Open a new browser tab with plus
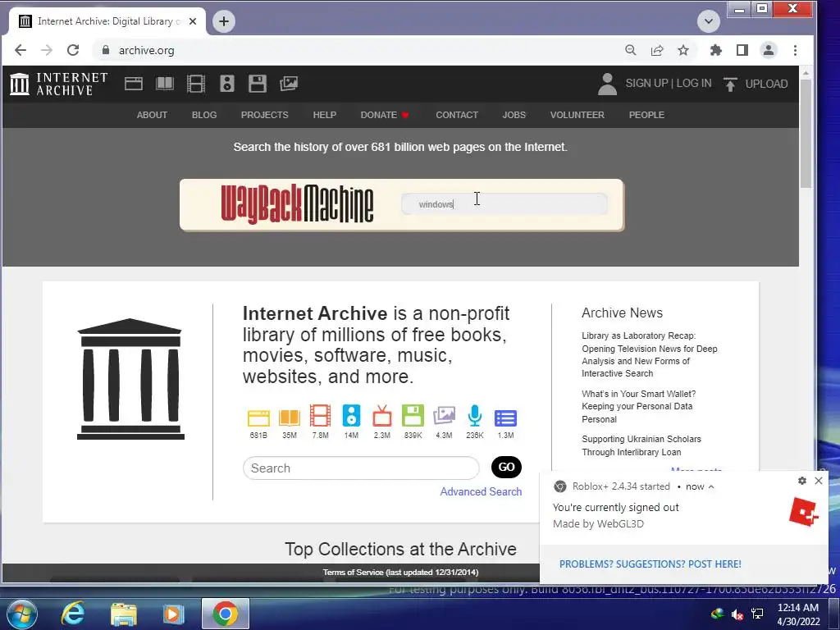 click(x=224, y=21)
